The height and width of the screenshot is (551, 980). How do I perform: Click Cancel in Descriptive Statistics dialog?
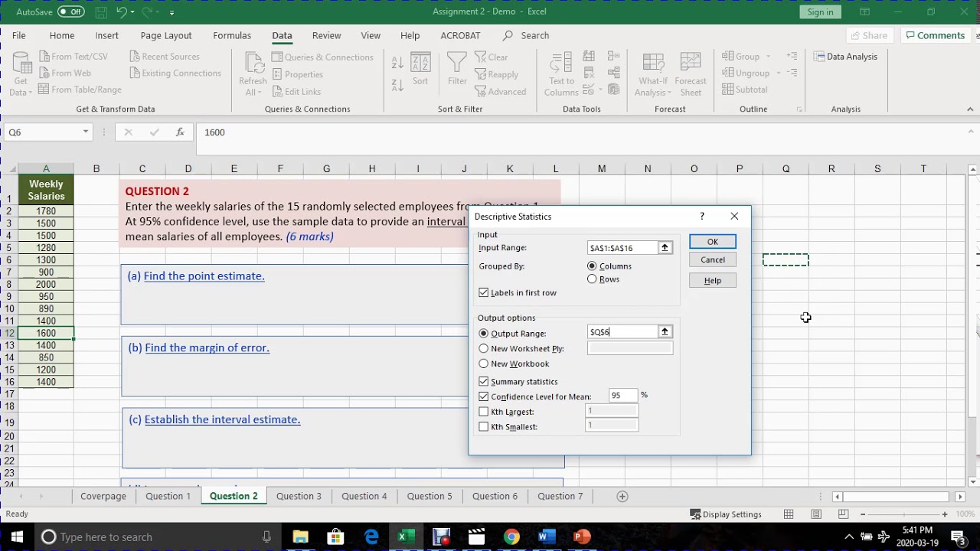point(712,259)
